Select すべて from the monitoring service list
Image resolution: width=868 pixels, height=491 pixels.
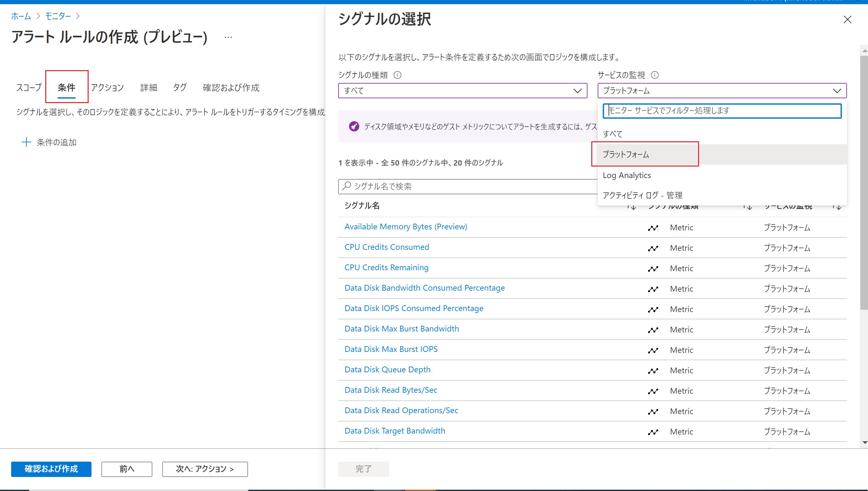[x=613, y=134]
